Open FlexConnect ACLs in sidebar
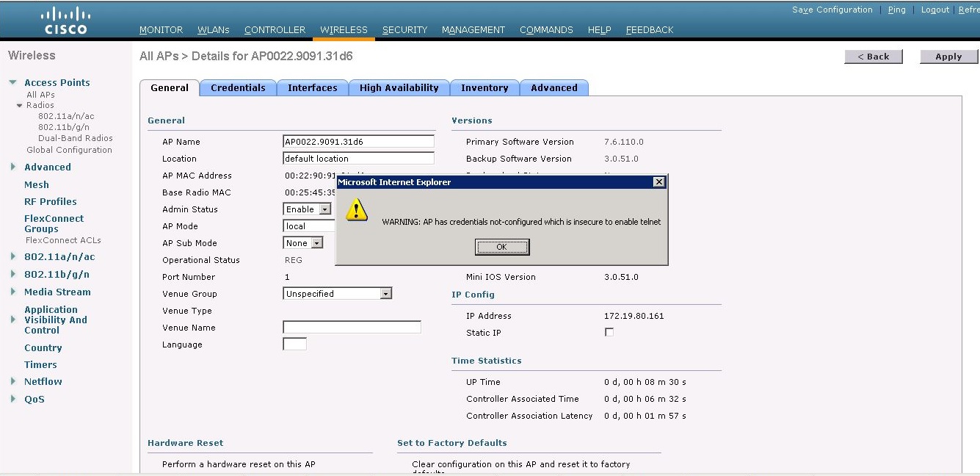This screenshot has height=476, width=980. 63,240
